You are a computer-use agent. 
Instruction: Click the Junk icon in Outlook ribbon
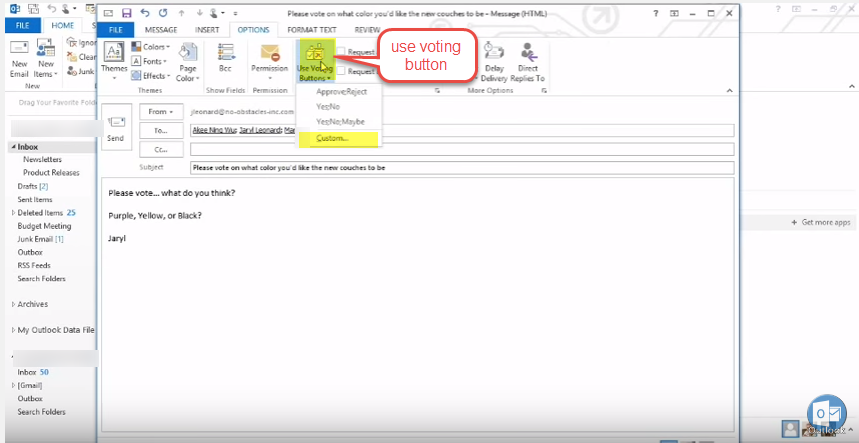[x=72, y=71]
